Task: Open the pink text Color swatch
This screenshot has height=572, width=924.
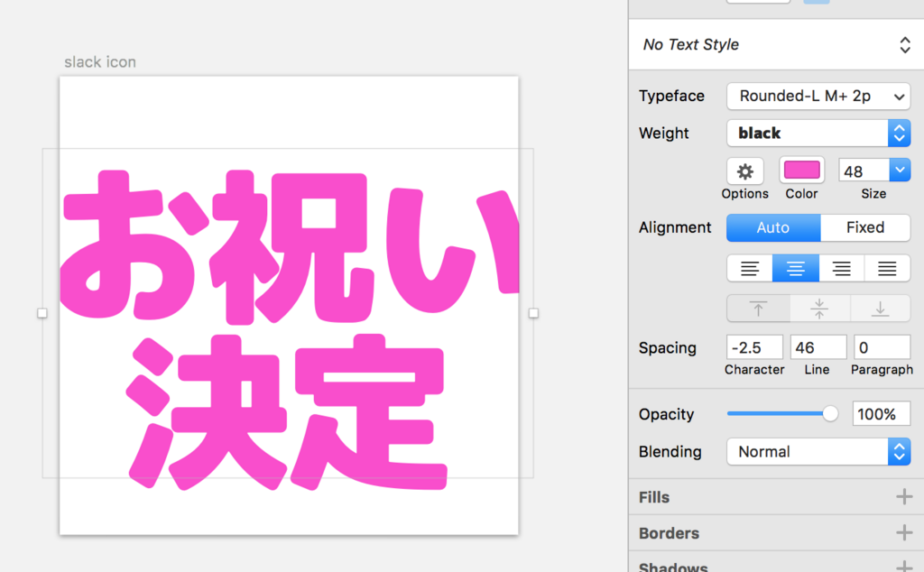Action: 801,171
